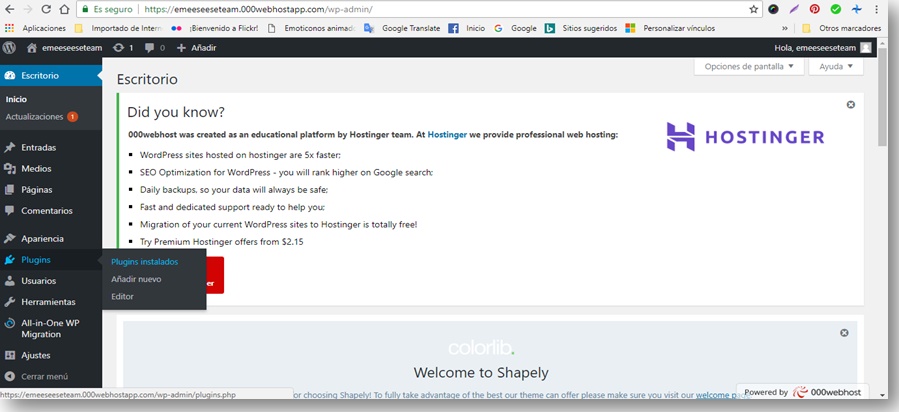Viewport: 899px width, 412px height.
Task: Open pending updates indicator in admin bar
Action: tap(123, 48)
